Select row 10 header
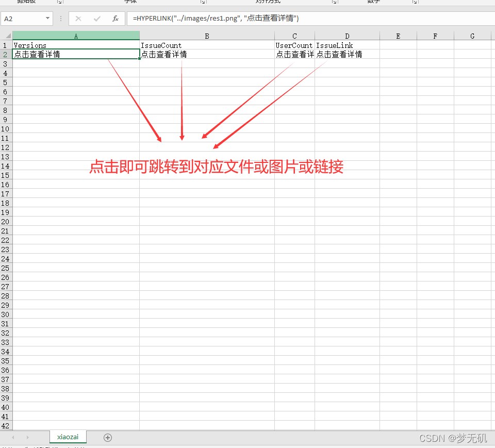 [x=5, y=129]
